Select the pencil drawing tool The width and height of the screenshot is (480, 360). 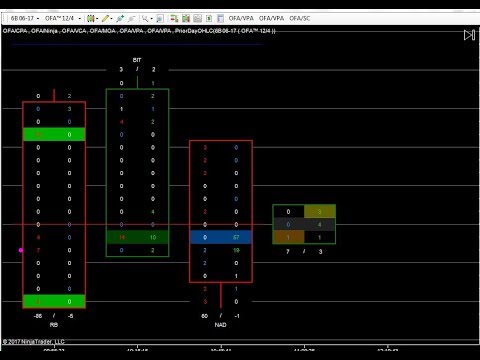[105, 18]
